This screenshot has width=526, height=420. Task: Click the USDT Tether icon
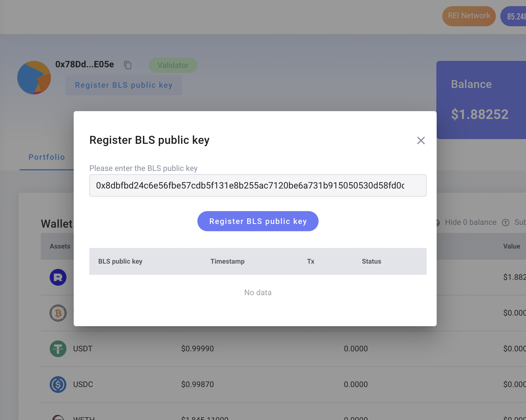coord(58,349)
